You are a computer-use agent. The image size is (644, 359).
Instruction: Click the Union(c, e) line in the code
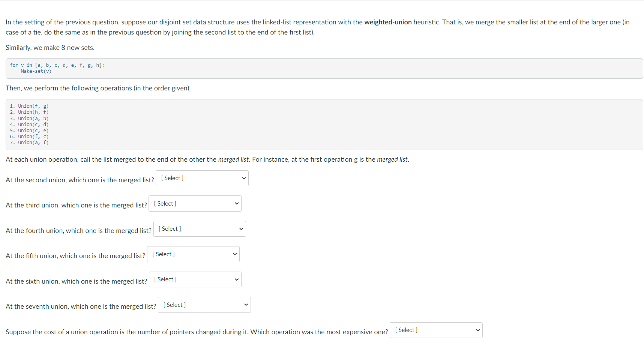pos(32,130)
